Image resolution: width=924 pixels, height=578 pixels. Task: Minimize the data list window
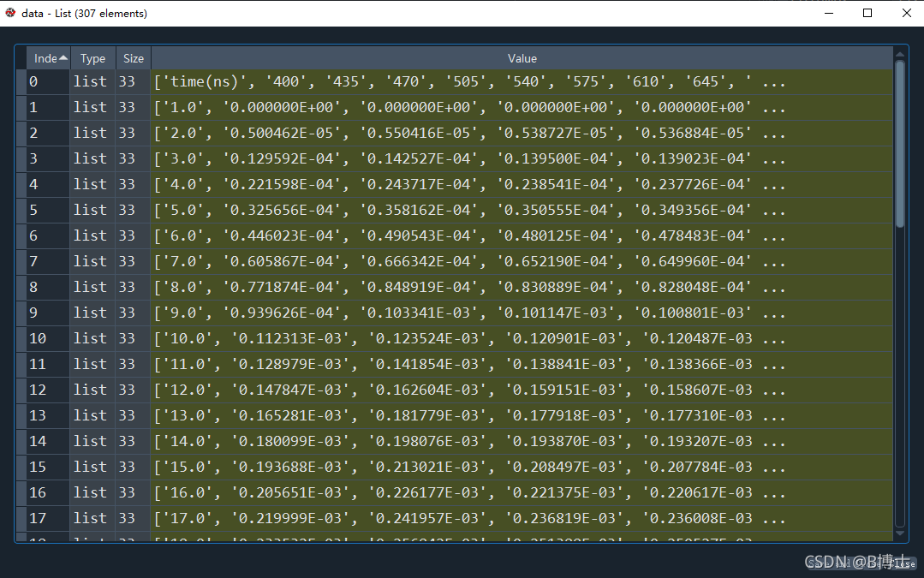tap(829, 13)
